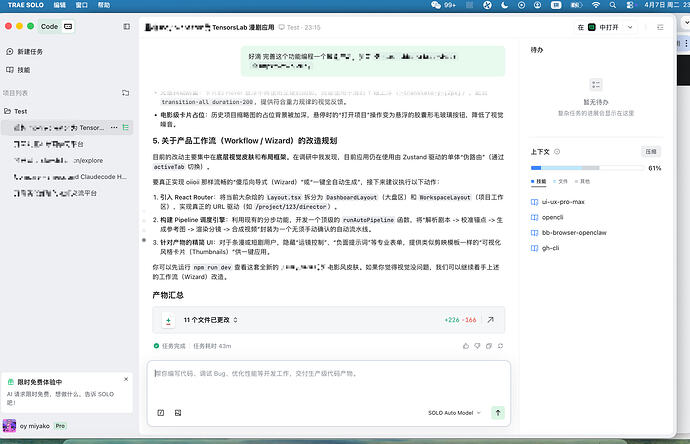Click the Pro badge next to username

click(60, 426)
